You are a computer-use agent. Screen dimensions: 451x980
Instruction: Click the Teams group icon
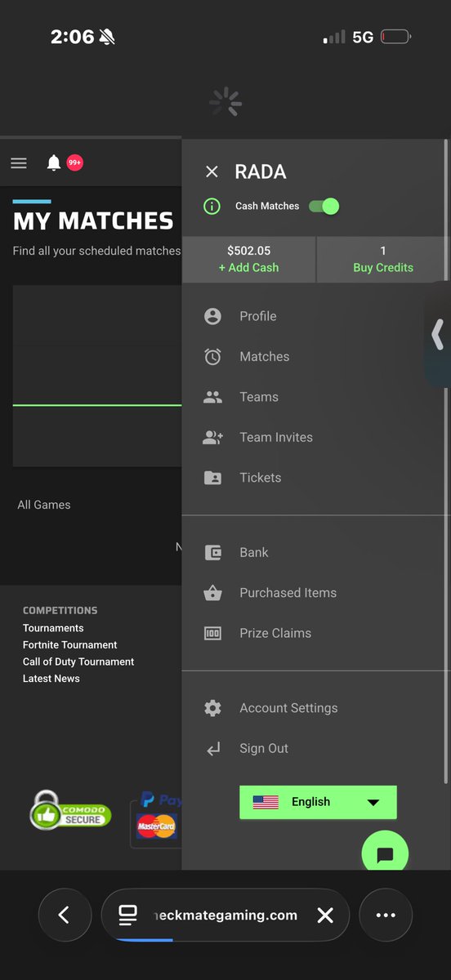[x=212, y=397]
